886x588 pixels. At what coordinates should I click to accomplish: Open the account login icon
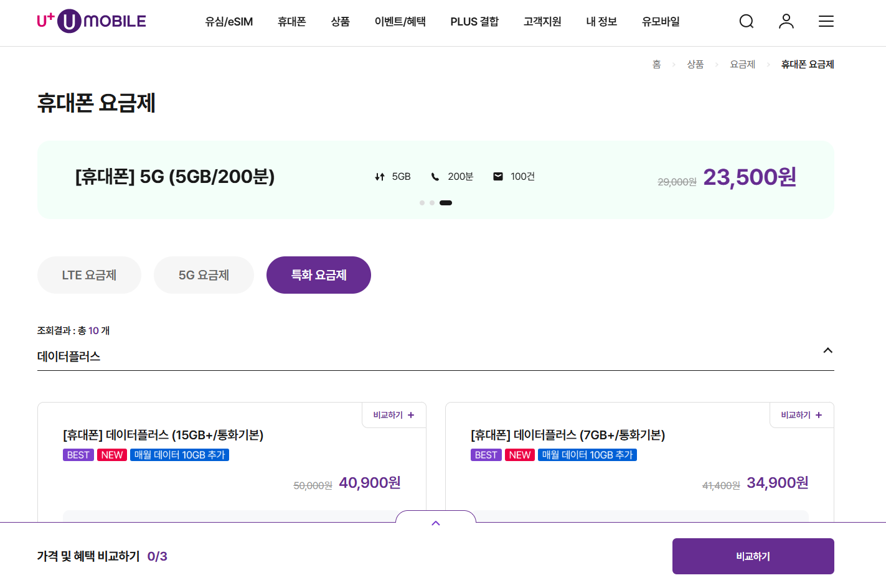[786, 21]
